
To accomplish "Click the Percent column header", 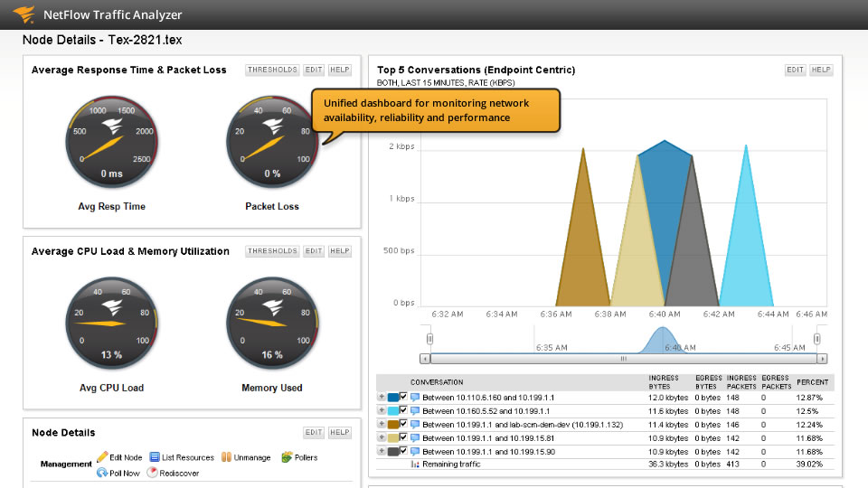I will tap(813, 382).
